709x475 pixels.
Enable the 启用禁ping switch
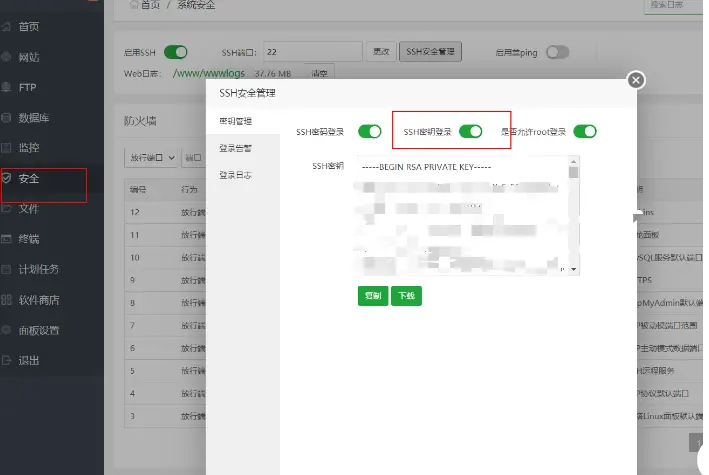click(557, 52)
